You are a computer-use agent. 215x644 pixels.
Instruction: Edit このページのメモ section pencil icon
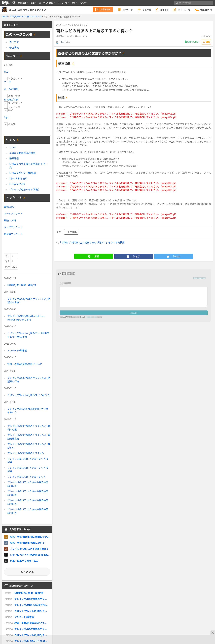coord(34,34)
